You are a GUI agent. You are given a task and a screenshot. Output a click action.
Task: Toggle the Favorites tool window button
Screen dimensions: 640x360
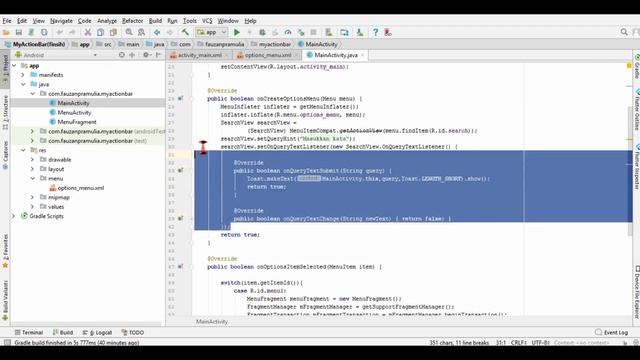5,251
